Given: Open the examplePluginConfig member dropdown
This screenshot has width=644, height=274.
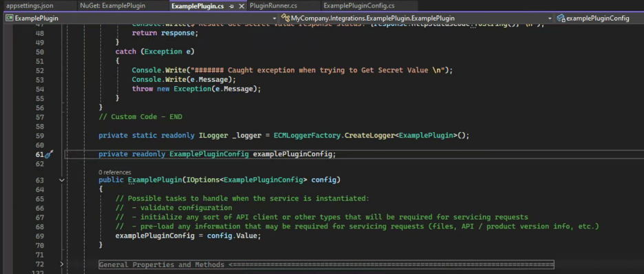Looking at the screenshot, I should pos(600,19).
